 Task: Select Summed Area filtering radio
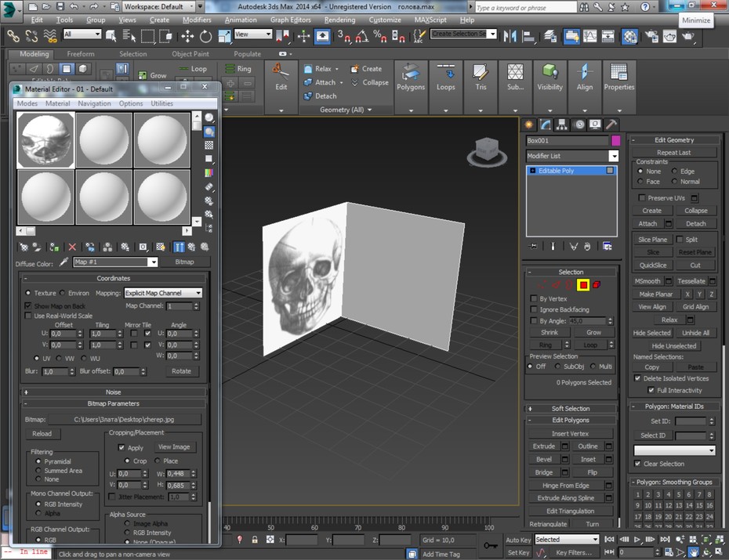point(38,471)
